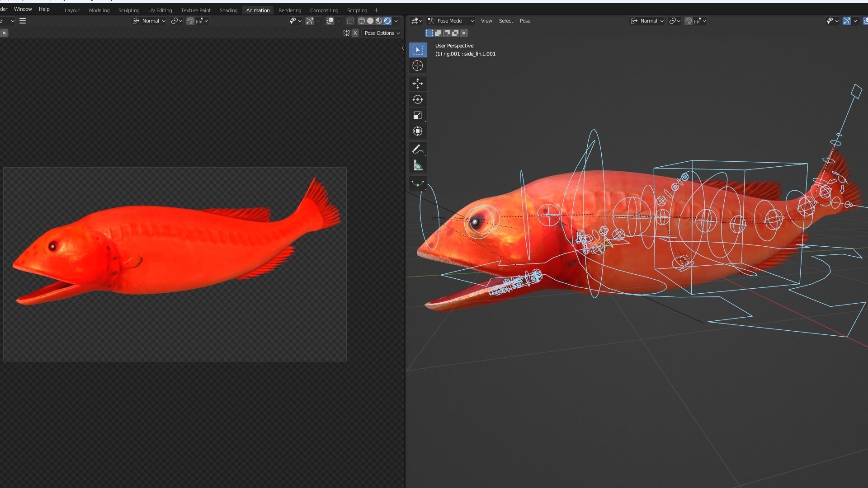Toggle X-axis mirror button in left viewport
The height and width of the screenshot is (488, 868).
pyautogui.click(x=355, y=33)
